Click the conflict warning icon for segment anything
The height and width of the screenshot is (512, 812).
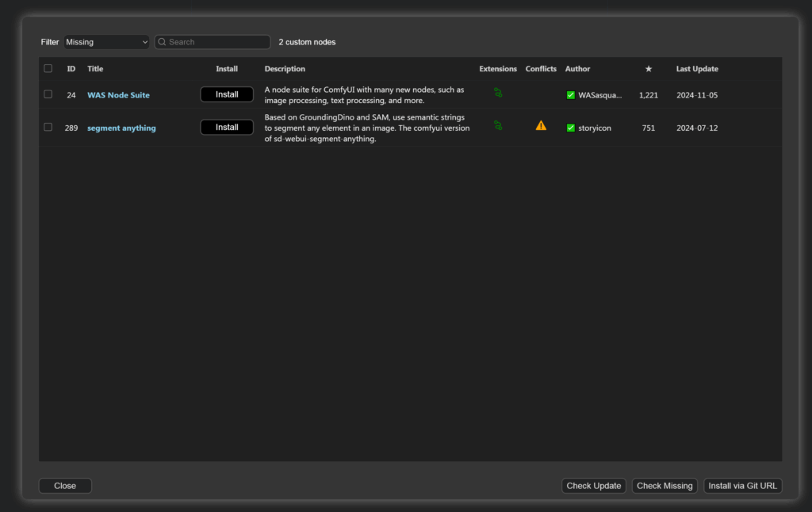[541, 125]
